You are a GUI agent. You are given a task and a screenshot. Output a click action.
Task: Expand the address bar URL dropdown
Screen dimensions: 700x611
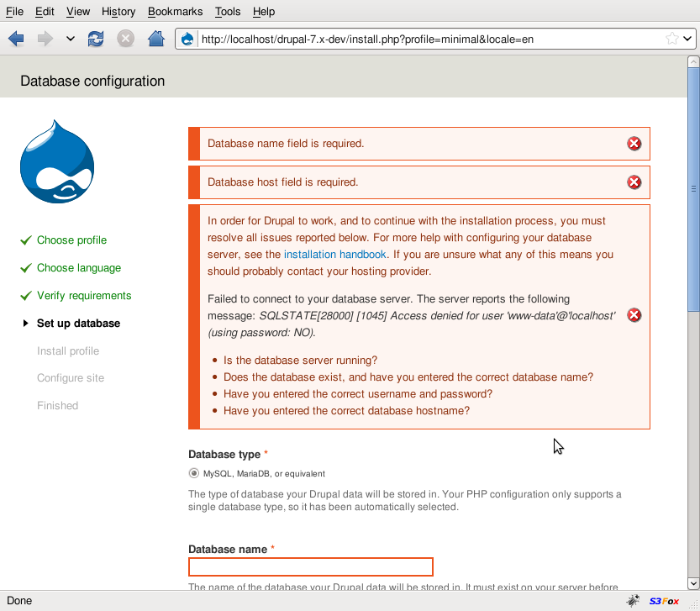687,39
